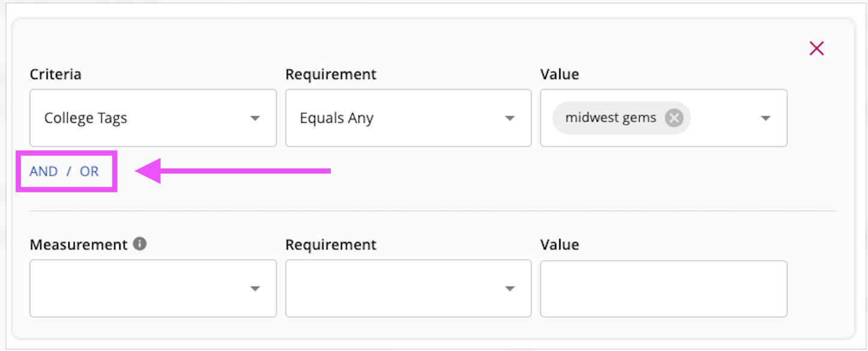The image size is (868, 351).
Task: Click the lower Requirement label beside Measurement
Action: (331, 244)
